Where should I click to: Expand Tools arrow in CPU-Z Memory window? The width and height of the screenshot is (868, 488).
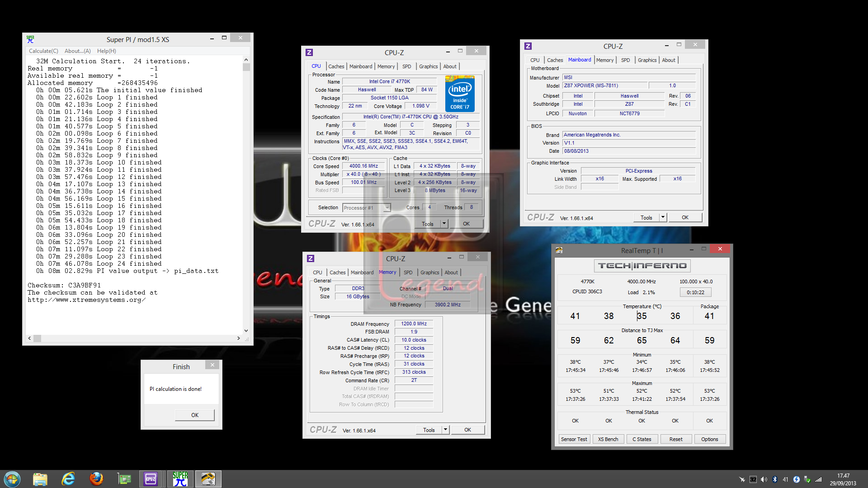(445, 430)
